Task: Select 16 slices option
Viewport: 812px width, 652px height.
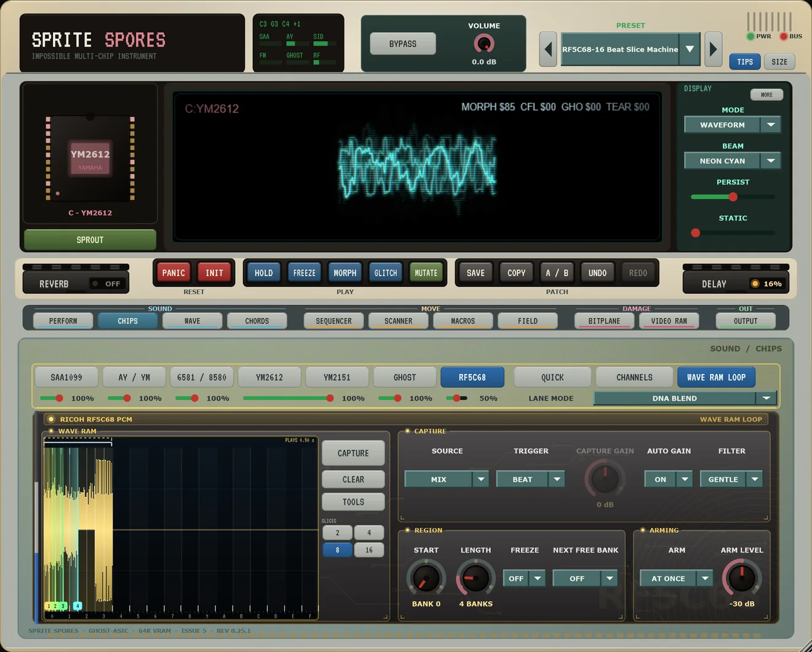Action: pyautogui.click(x=369, y=550)
